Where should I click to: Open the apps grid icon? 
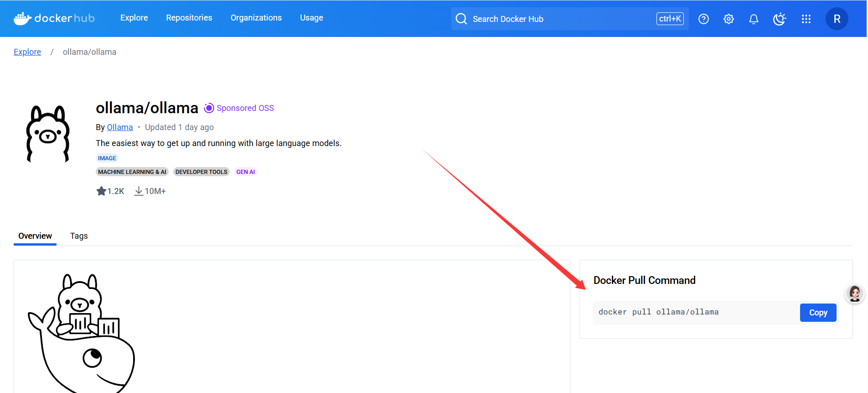pos(806,19)
